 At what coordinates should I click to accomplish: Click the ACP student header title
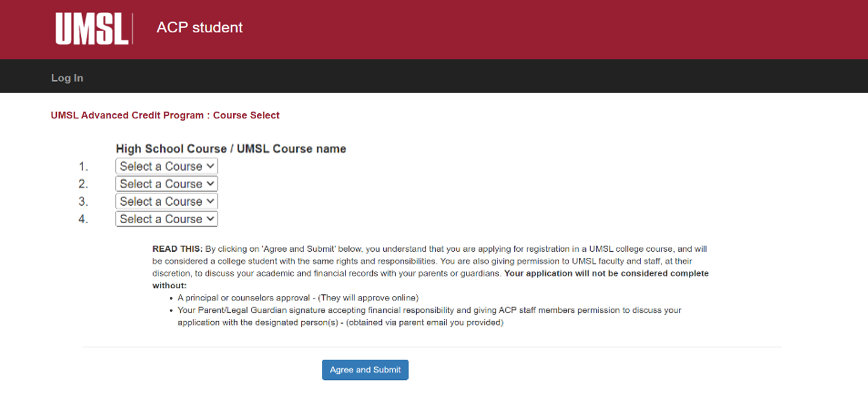pos(199,27)
